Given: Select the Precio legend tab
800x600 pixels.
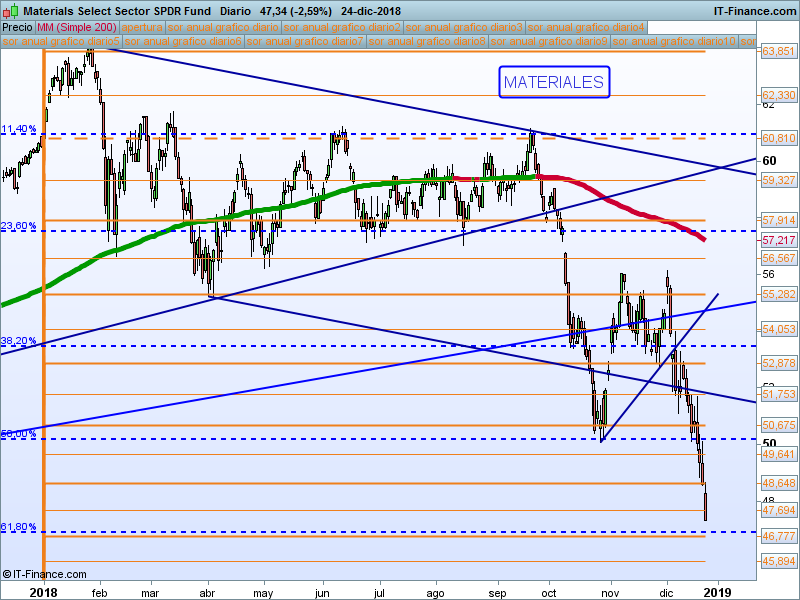Looking at the screenshot, I should [x=18, y=28].
